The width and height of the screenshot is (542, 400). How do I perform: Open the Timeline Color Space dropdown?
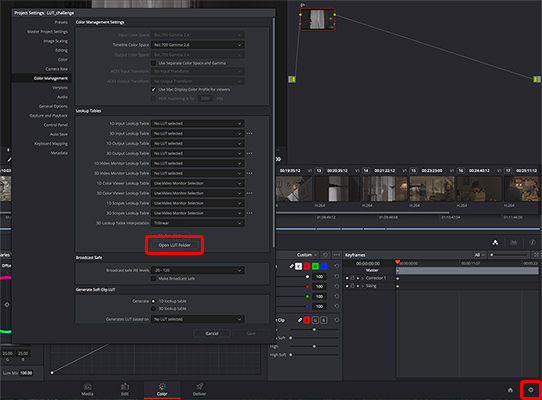coord(197,45)
